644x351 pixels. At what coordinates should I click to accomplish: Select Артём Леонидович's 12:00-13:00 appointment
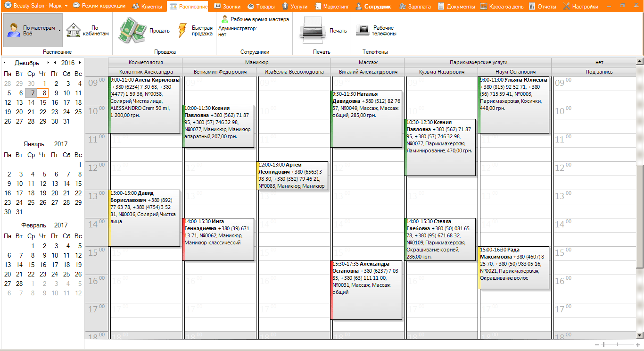(292, 176)
